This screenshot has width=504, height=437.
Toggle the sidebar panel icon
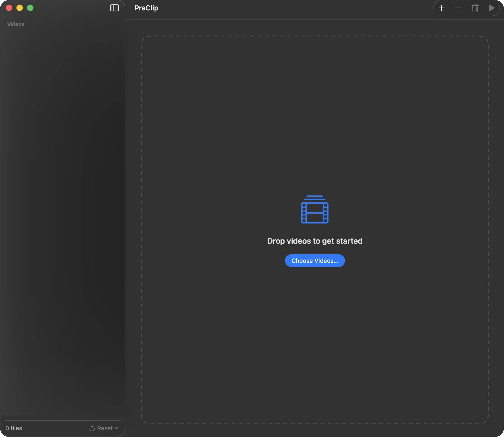[x=114, y=8]
